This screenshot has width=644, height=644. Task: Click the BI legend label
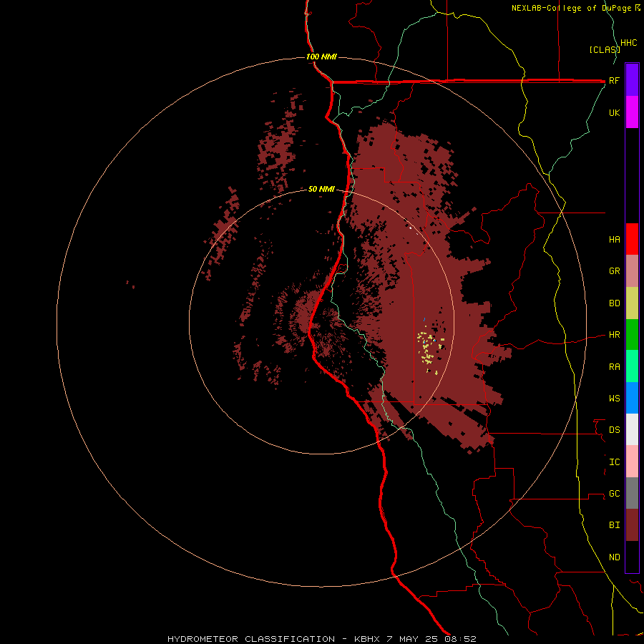click(x=614, y=525)
